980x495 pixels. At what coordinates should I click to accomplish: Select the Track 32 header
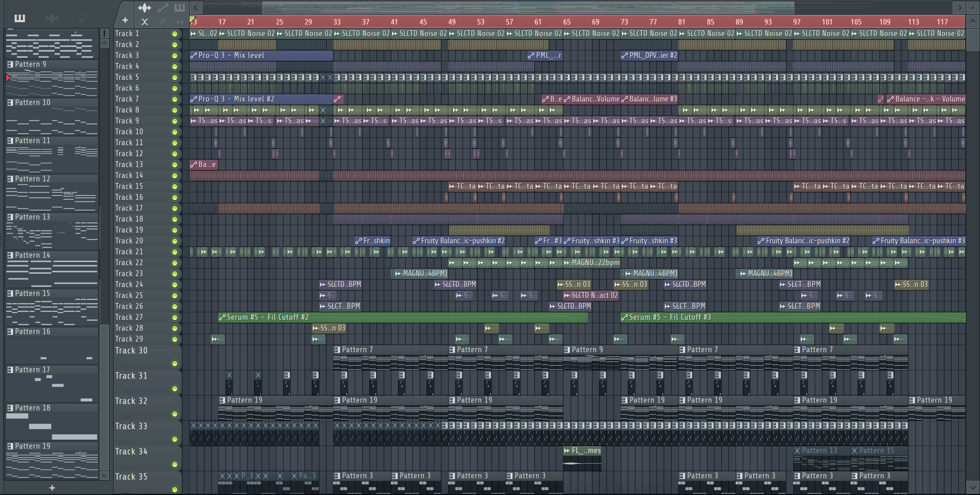148,408
